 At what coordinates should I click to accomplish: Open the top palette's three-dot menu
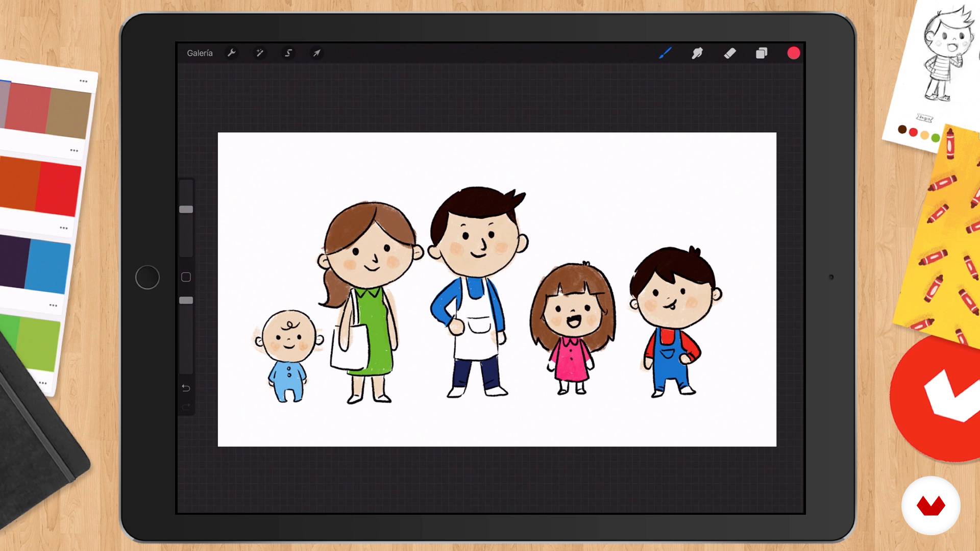(84, 81)
